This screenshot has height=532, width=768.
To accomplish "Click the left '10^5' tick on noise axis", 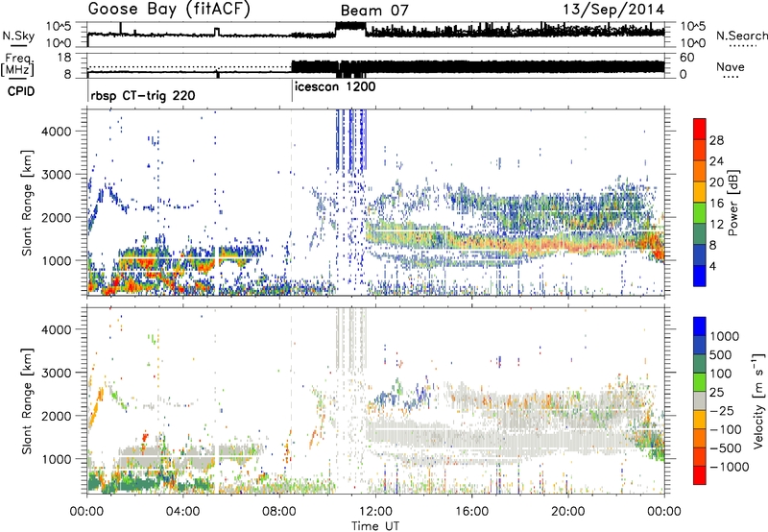I will tap(59, 27).
